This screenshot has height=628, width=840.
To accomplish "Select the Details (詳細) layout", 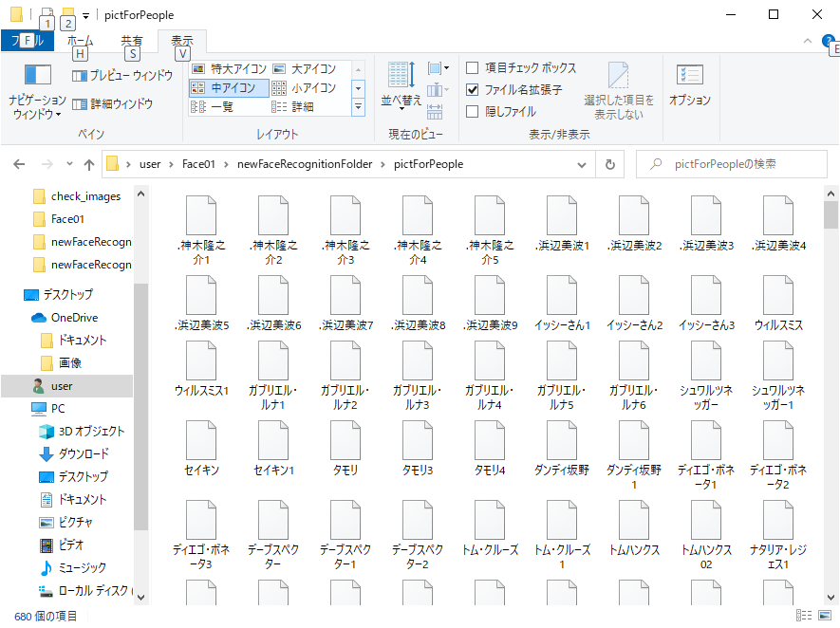I will [293, 106].
